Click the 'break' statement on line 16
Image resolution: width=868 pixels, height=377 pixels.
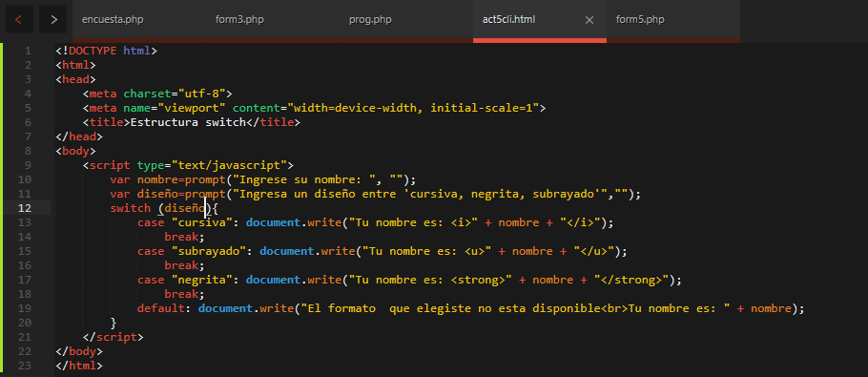(184, 265)
